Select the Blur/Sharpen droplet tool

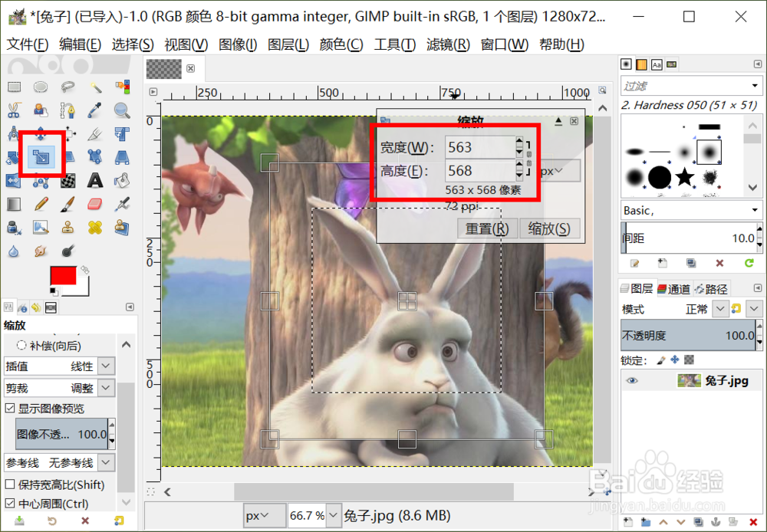point(14,251)
